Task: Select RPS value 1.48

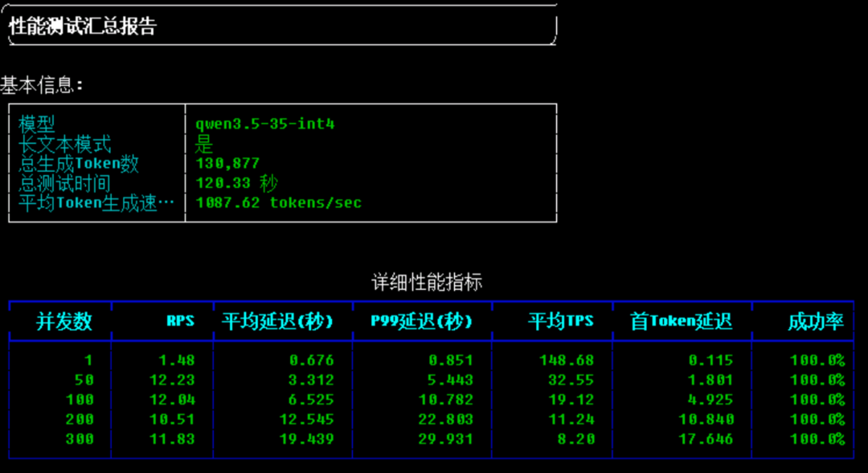Action: (x=177, y=361)
